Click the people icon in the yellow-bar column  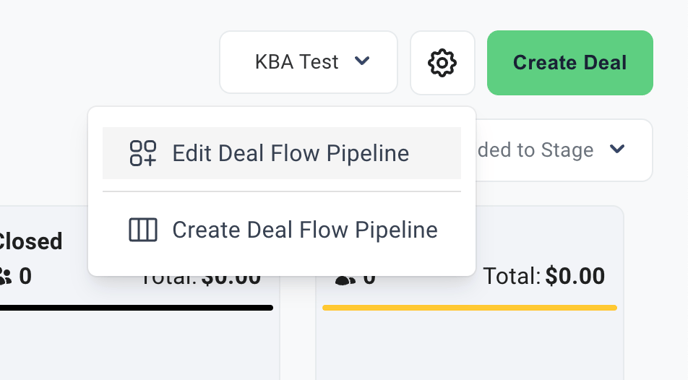pyautogui.click(x=345, y=280)
